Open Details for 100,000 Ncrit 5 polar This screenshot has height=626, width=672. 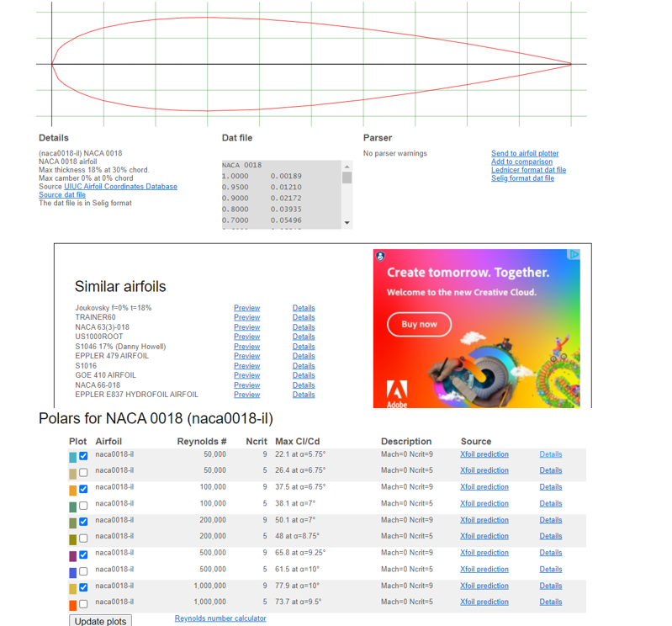pyautogui.click(x=551, y=503)
